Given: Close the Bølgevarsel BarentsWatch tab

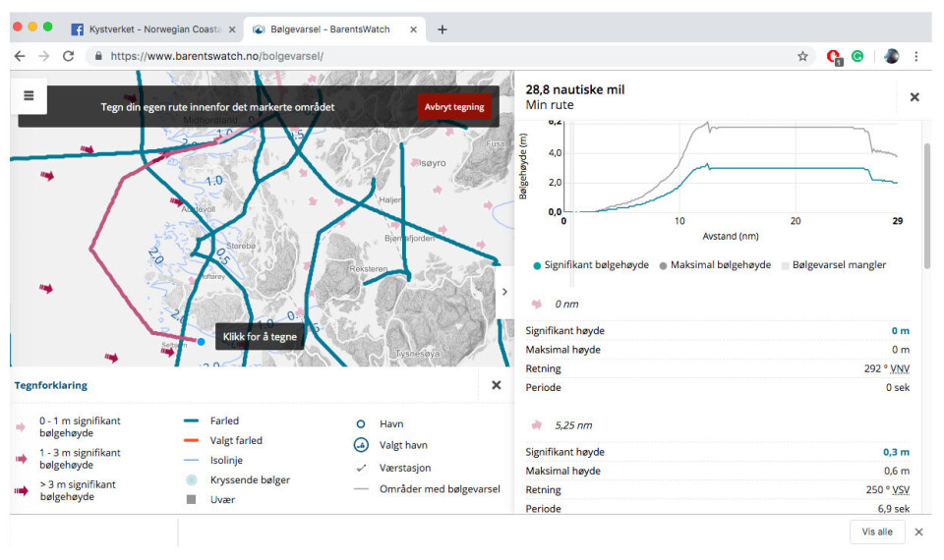Looking at the screenshot, I should coord(413,28).
